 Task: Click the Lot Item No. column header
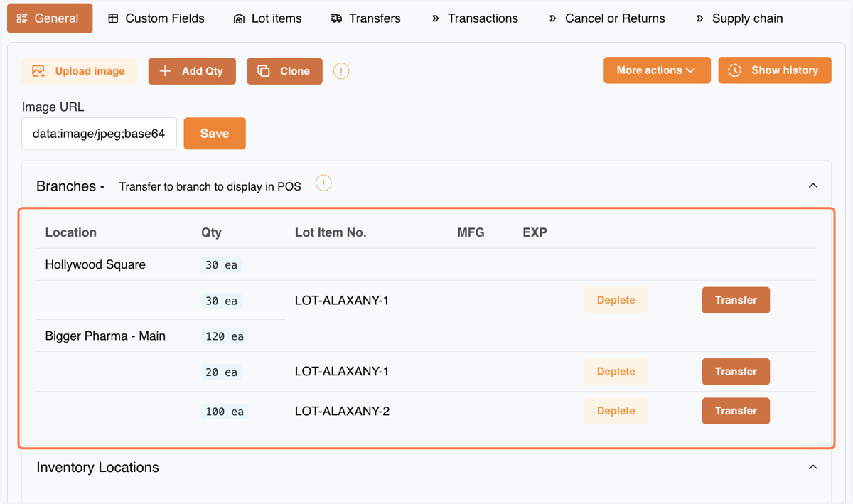coord(331,232)
